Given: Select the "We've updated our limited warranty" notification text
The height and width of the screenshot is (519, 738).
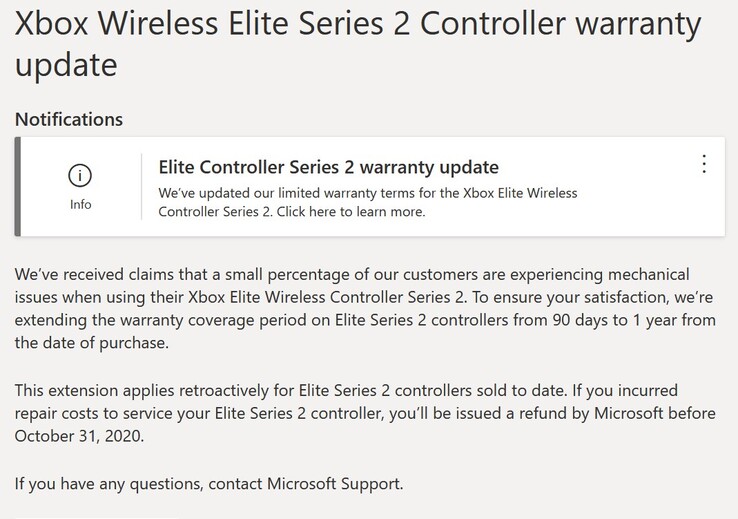Looking at the screenshot, I should (367, 192).
